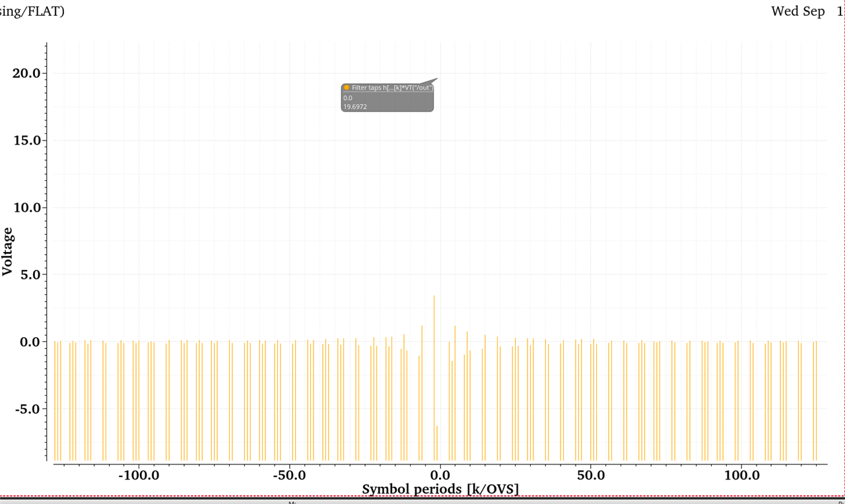Image resolution: width=845 pixels, height=504 pixels.
Task: Click the tallest positive filter tap stem near zero
Action: [434, 317]
